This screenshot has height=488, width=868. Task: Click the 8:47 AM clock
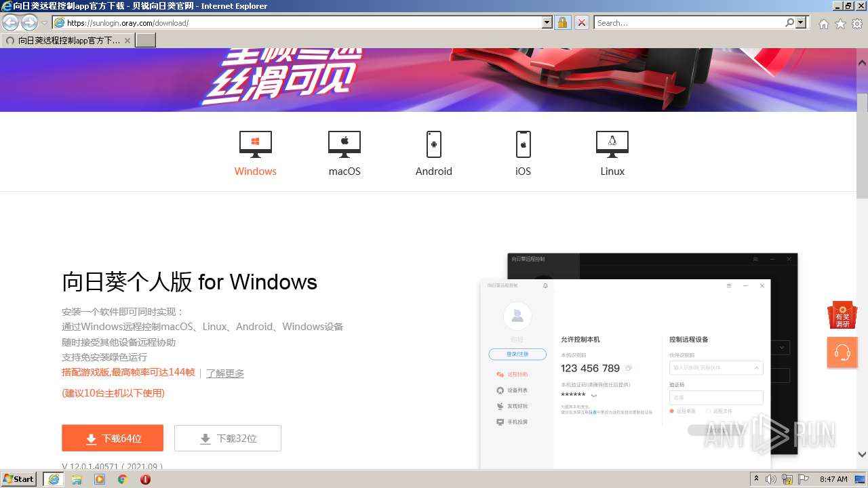[833, 479]
